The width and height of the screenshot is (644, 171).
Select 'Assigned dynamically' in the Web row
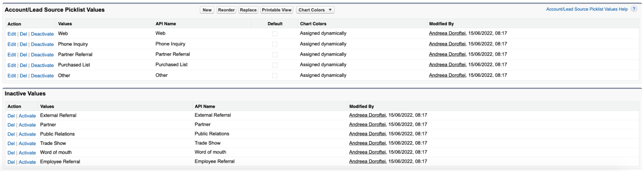coord(323,33)
